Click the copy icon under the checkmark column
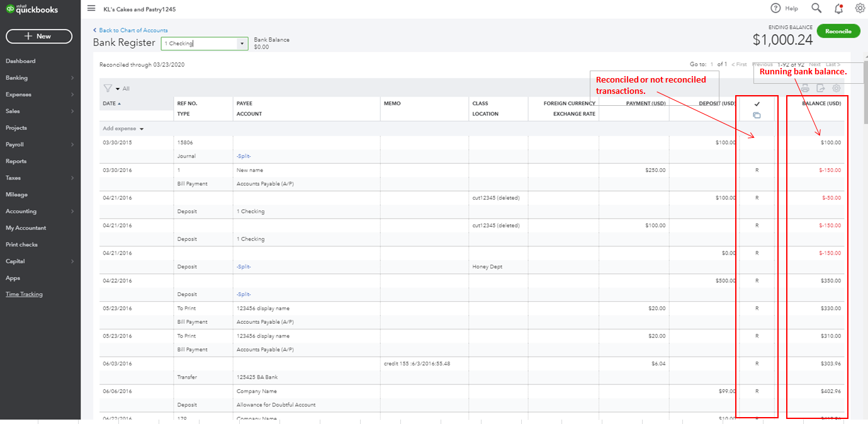 point(757,115)
